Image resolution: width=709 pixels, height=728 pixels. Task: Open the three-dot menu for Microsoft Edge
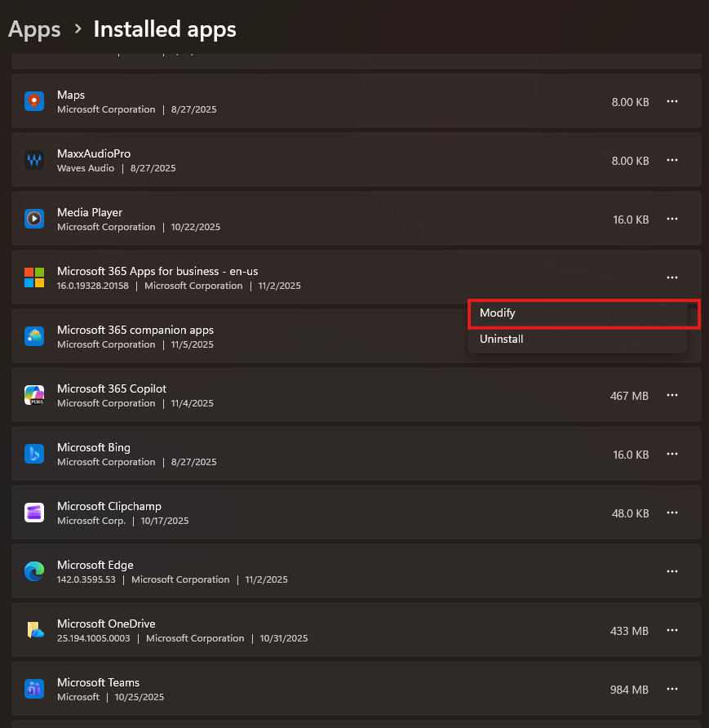point(672,571)
